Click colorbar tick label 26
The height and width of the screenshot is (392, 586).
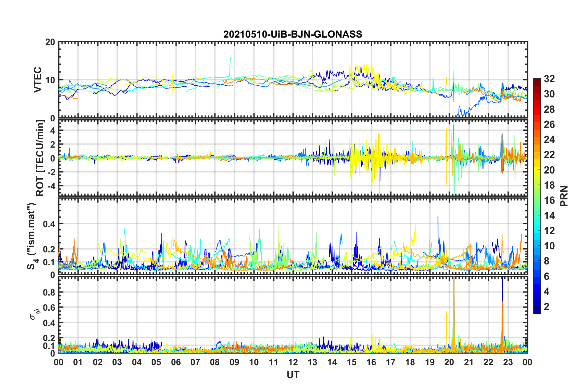point(549,125)
